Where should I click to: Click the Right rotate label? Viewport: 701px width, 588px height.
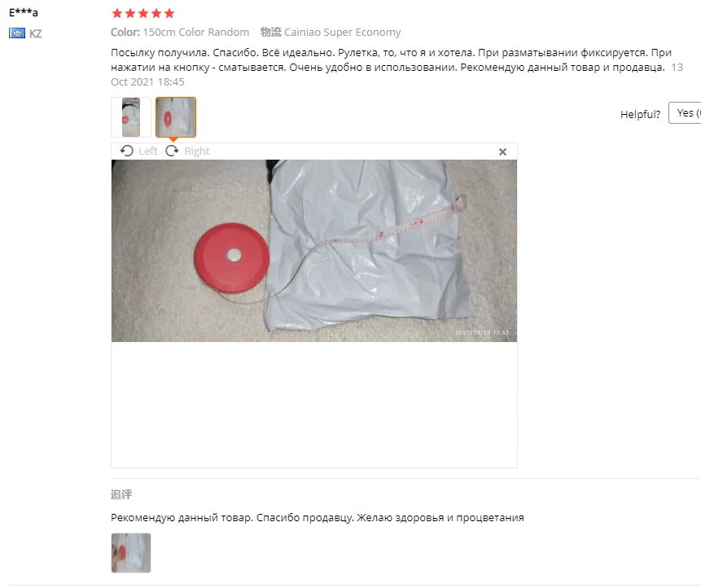(x=197, y=151)
